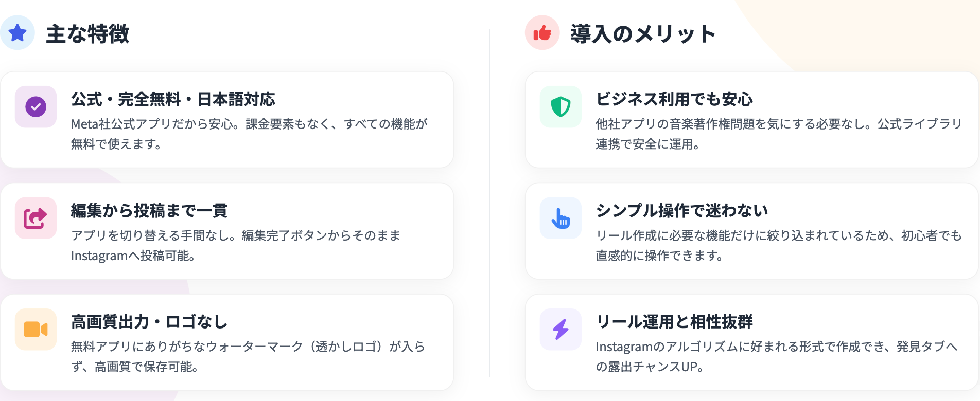Click the 編集から投稿まで一貫 card title
The width and height of the screenshot is (980, 401).
pos(149,211)
